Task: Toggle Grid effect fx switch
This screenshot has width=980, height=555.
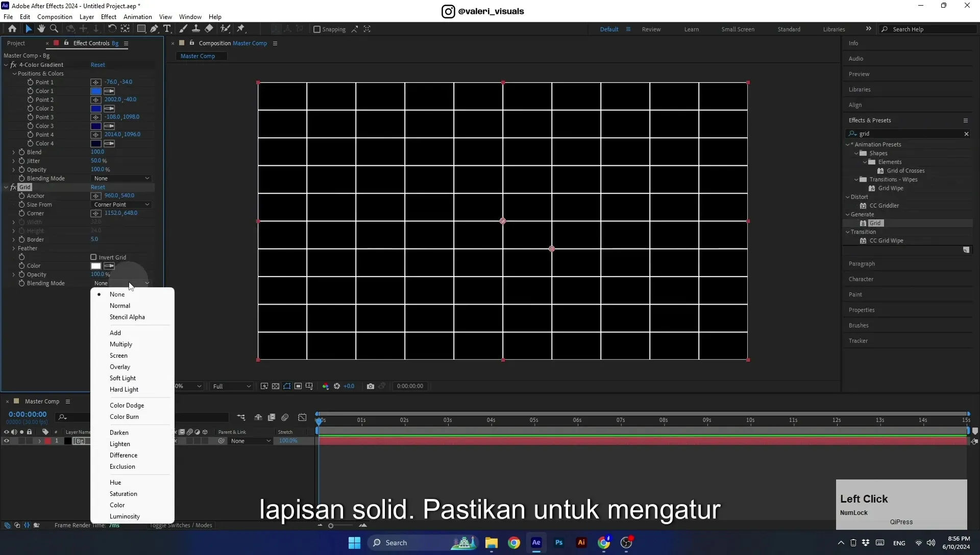Action: click(13, 187)
